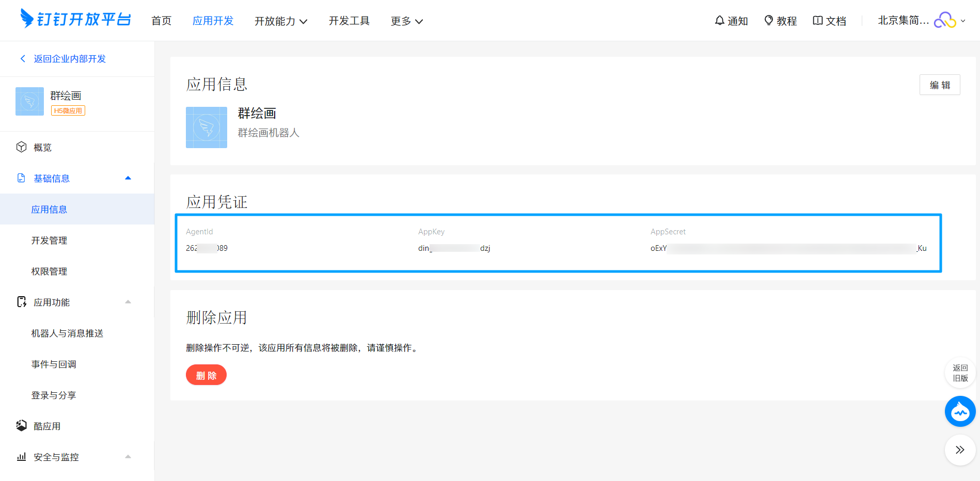Click the double-chevron collapse button
Image resolution: width=980 pixels, height=481 pixels.
[960, 450]
